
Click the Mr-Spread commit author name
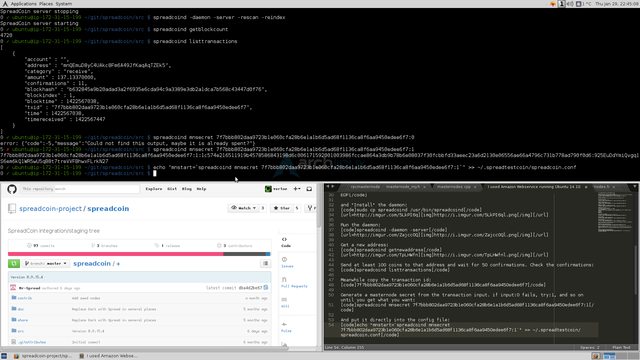tap(29, 288)
